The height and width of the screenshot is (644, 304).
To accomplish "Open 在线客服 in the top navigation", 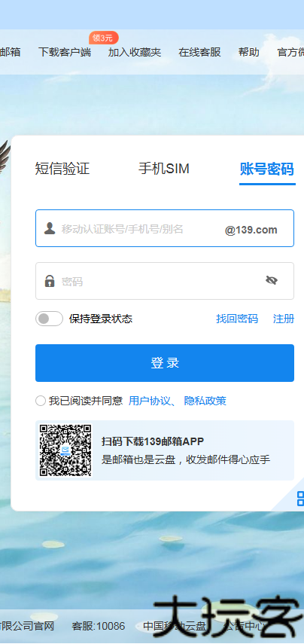I will pyautogui.click(x=200, y=52).
